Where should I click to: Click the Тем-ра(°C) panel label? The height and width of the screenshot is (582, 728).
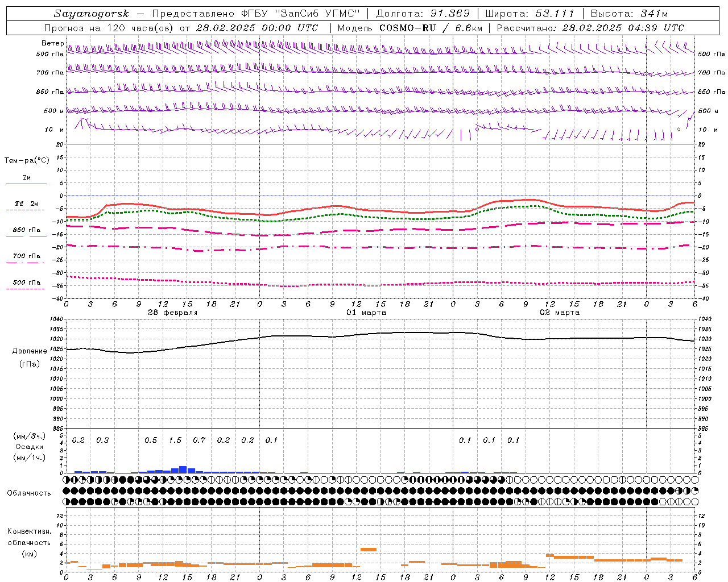27,161
